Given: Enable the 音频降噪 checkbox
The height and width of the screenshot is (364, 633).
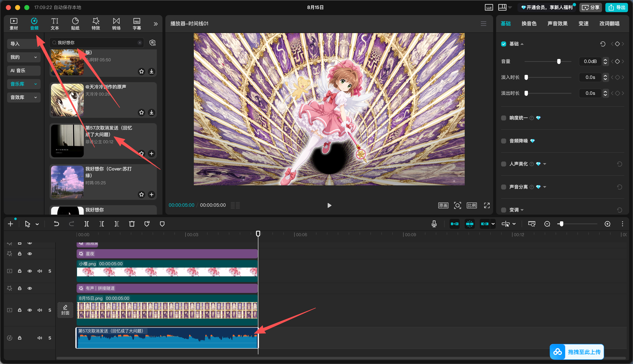Looking at the screenshot, I should 504,141.
